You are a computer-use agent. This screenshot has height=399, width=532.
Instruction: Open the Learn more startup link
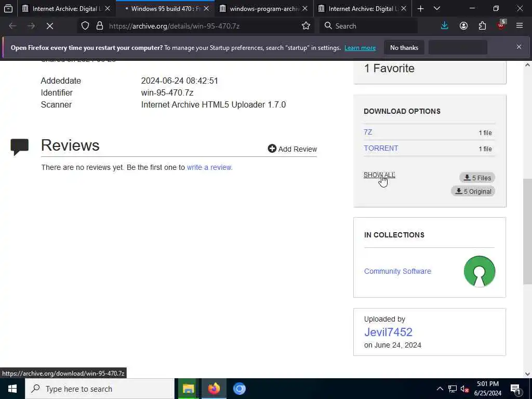[x=360, y=48]
